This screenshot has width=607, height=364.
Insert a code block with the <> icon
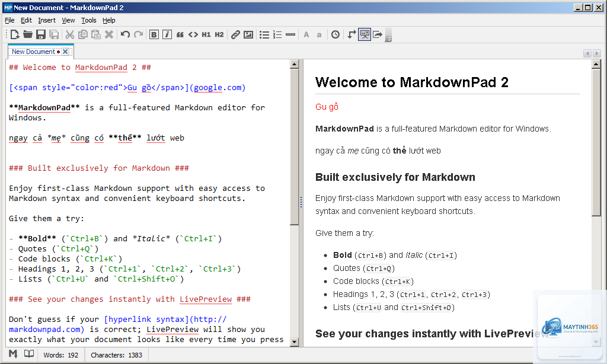[193, 34]
